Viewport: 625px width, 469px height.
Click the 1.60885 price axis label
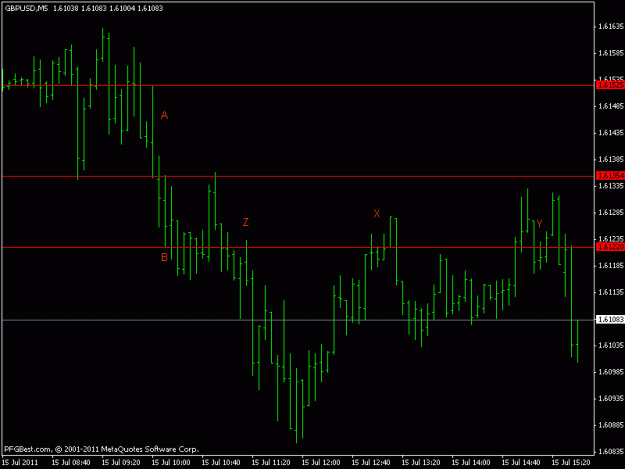click(x=611, y=425)
